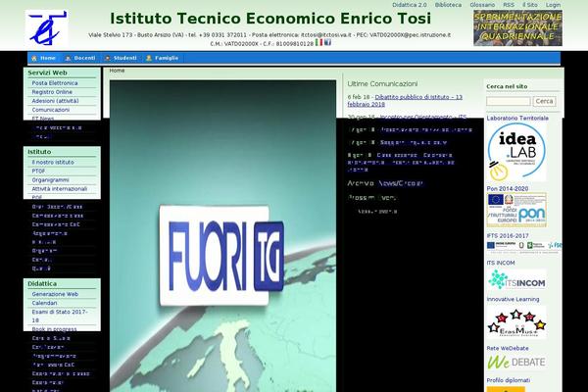The width and height of the screenshot is (588, 392).
Task: Click the Servizi Web section heading
Action: (x=47, y=73)
